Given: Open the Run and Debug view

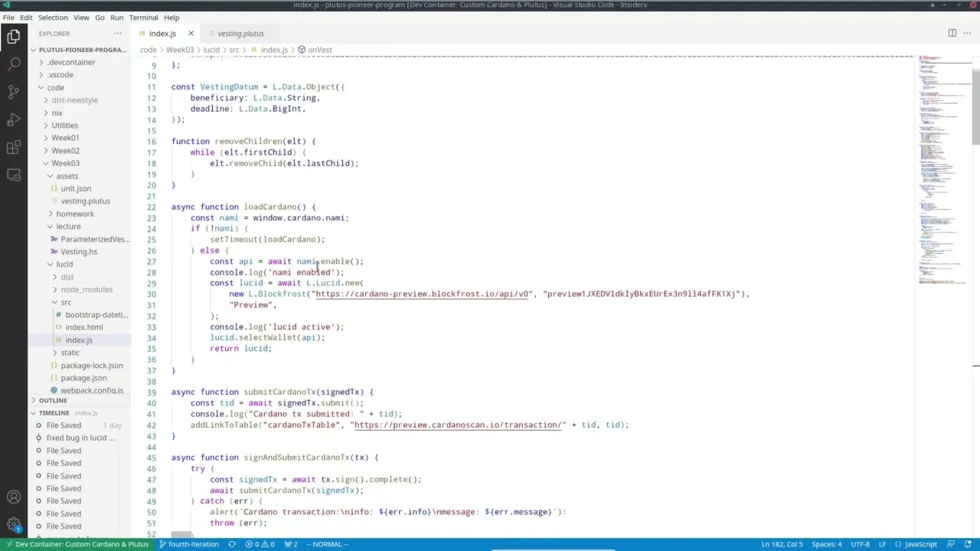Looking at the screenshot, I should (14, 119).
